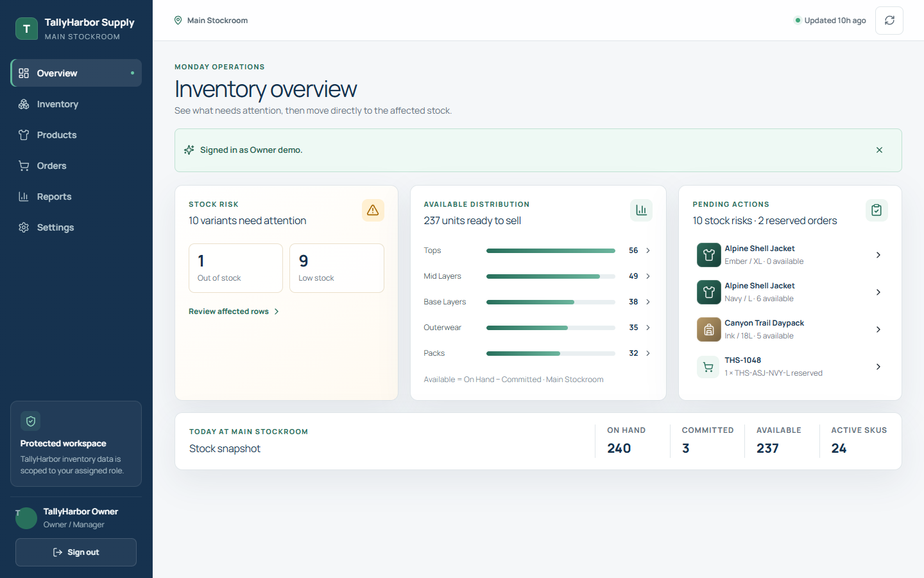Viewport: 924px width, 578px height.
Task: Click the 'Updated 10h ago' status text
Action: tap(835, 21)
